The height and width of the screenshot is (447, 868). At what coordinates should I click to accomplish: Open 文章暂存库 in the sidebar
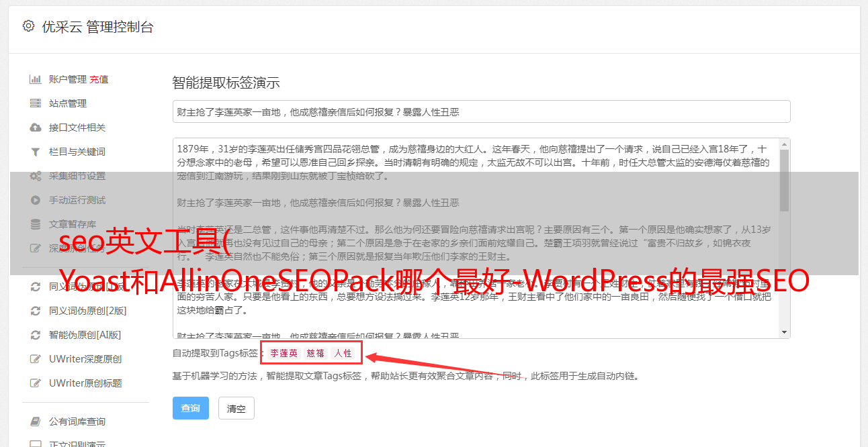pyautogui.click(x=73, y=224)
